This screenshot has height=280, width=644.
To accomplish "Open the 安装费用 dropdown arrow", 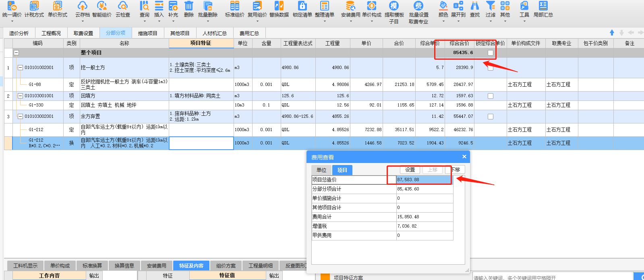I will coord(350,21).
